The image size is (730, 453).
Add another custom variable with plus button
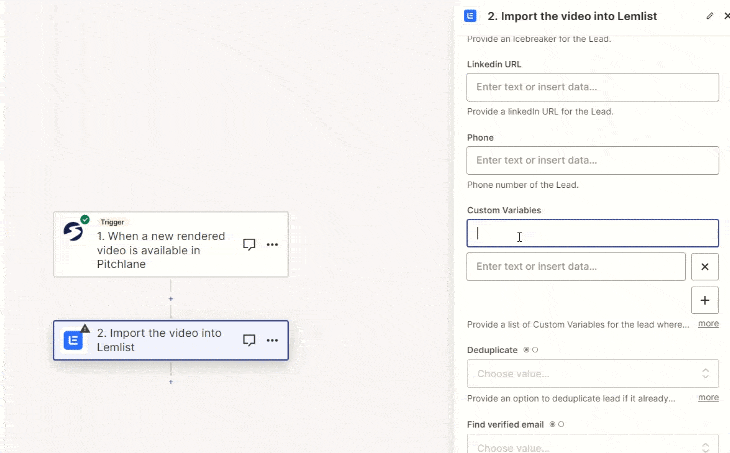[705, 300]
